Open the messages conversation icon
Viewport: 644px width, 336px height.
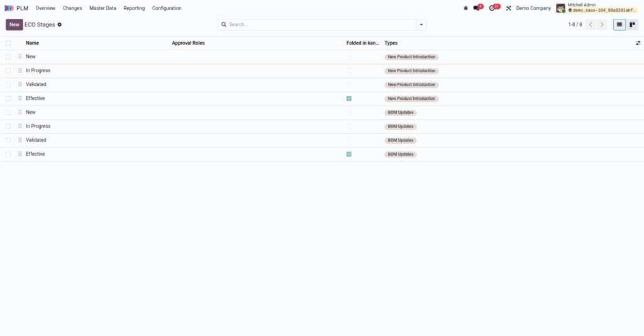click(x=477, y=8)
